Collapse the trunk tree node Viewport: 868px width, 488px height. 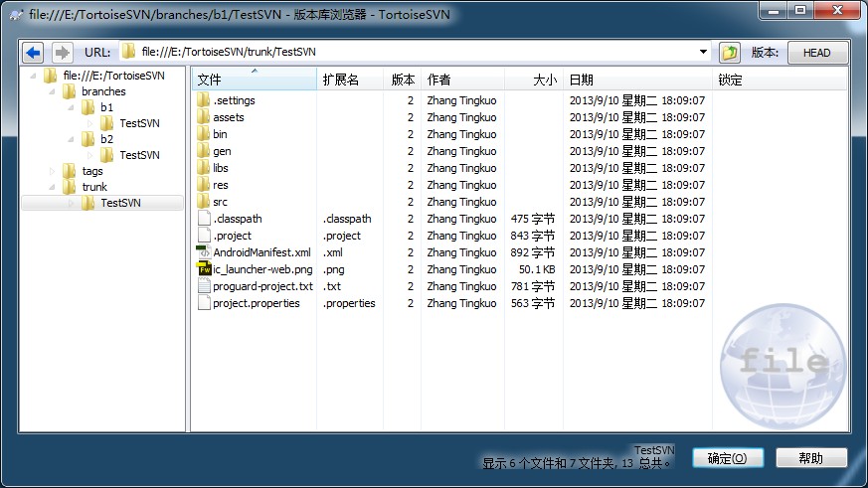tap(52, 187)
